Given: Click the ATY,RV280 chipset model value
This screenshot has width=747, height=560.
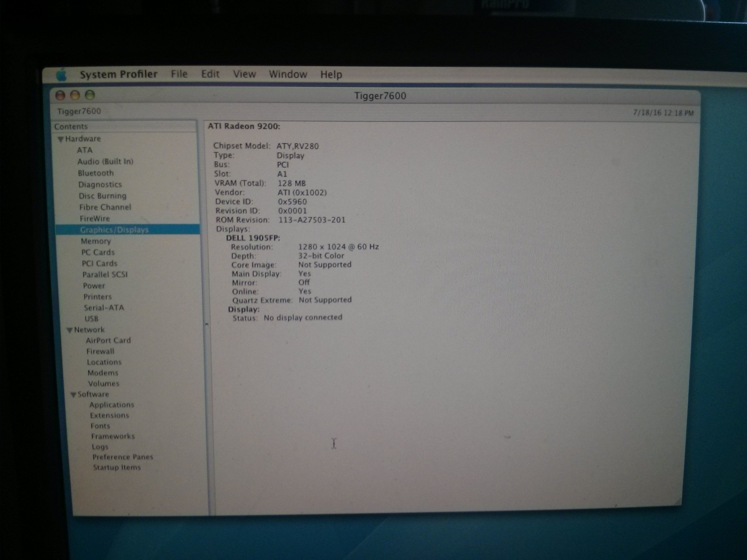Looking at the screenshot, I should pyautogui.click(x=298, y=146).
